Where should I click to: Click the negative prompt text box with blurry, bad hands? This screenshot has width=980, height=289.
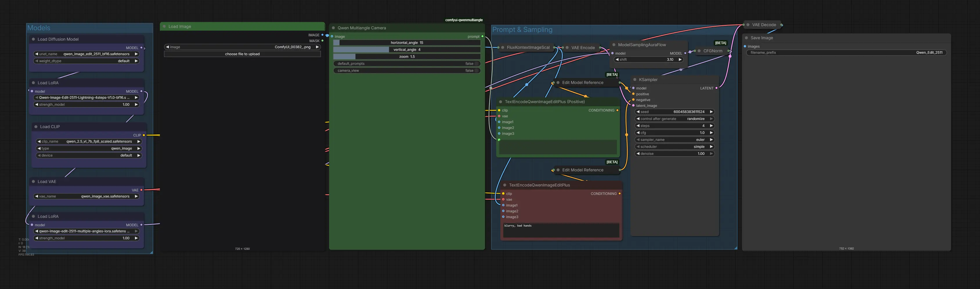(x=561, y=230)
